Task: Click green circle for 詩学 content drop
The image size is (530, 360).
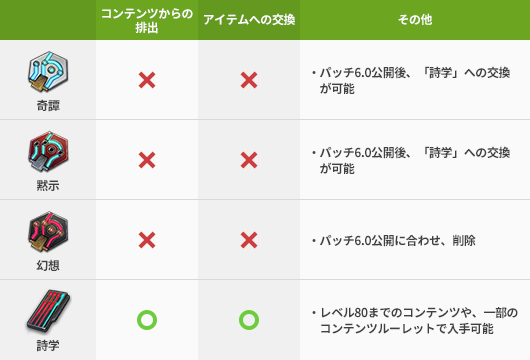Action: click(147, 320)
